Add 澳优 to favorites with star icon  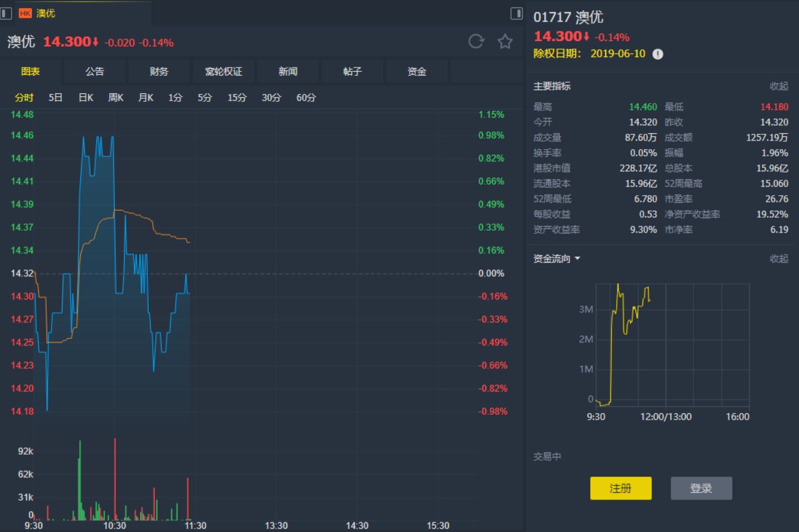(505, 42)
